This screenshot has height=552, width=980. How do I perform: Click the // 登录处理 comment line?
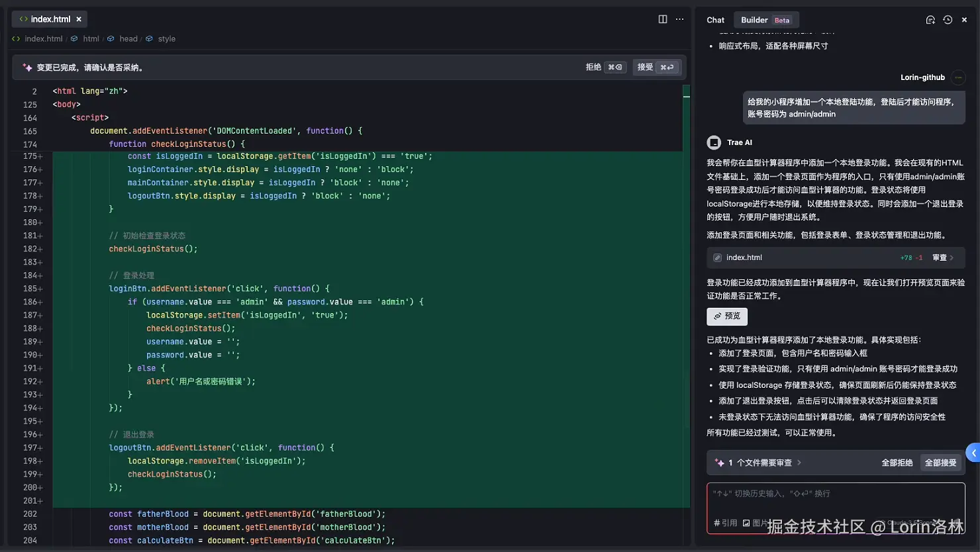coord(131,275)
